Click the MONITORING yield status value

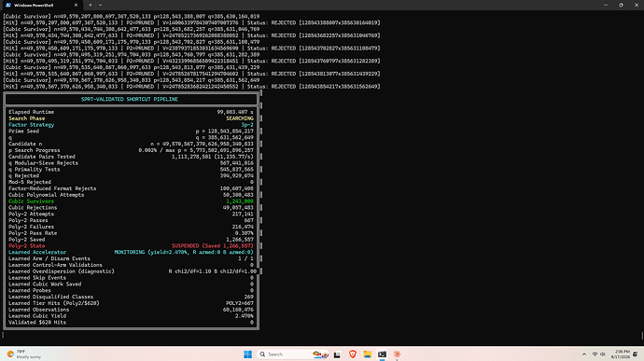(184, 252)
